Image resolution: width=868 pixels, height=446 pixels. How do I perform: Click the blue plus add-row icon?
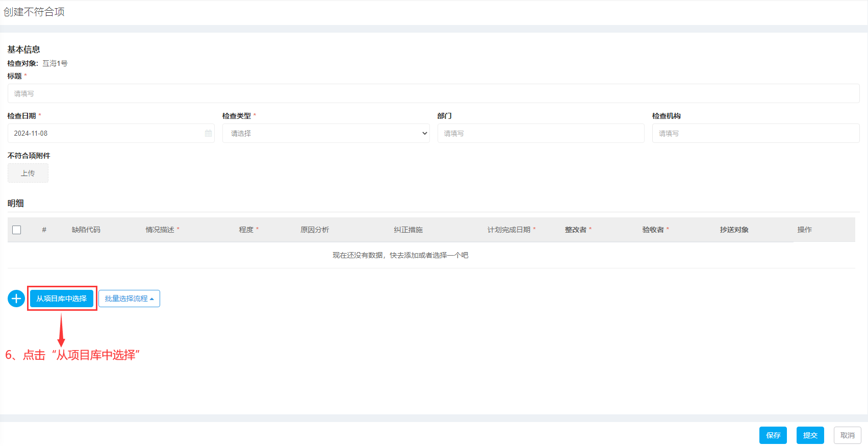[x=16, y=299]
